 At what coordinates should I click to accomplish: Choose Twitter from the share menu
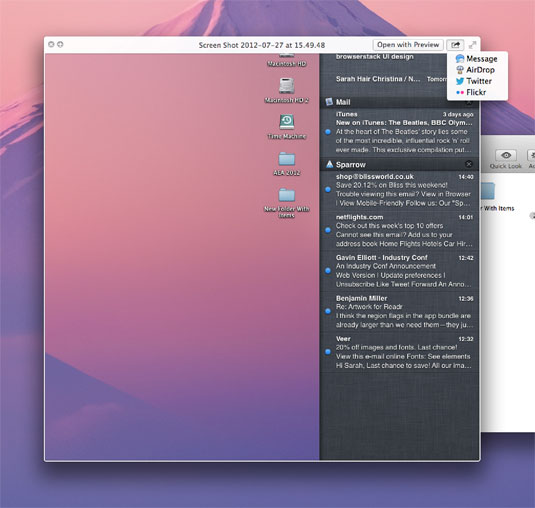(x=477, y=81)
